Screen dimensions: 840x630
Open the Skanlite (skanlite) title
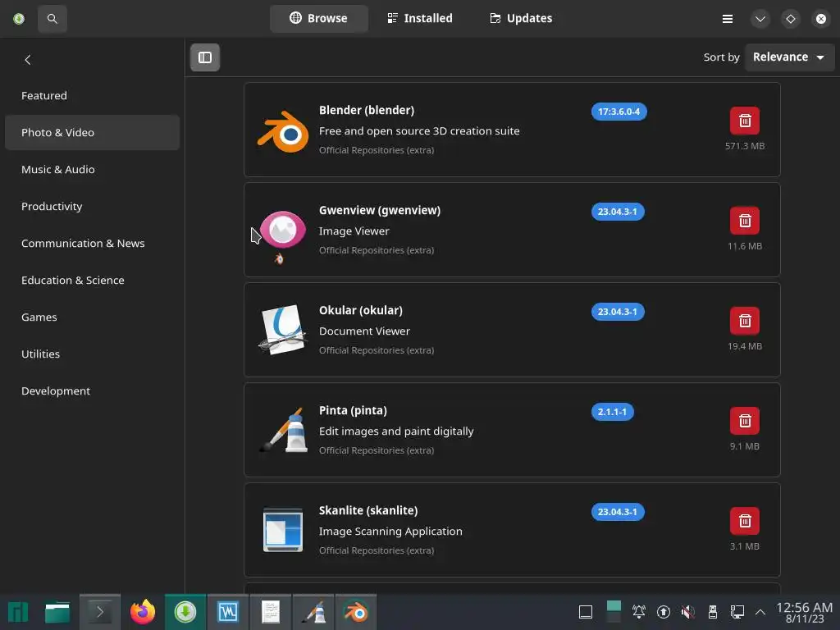(368, 511)
